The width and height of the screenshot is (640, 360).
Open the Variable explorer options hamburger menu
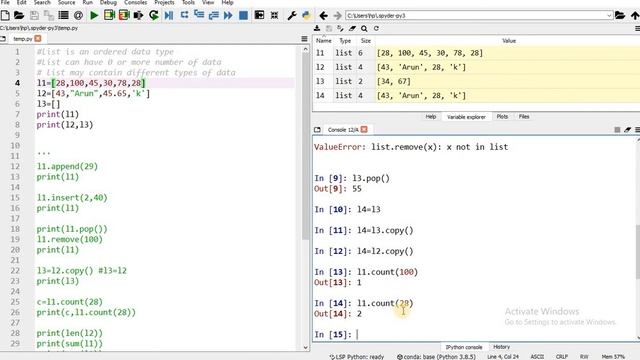coord(637,29)
